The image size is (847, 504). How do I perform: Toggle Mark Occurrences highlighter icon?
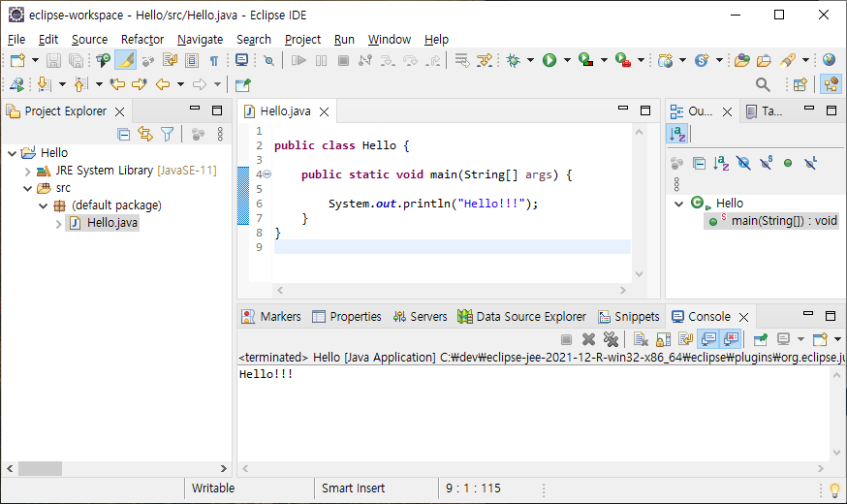click(126, 60)
